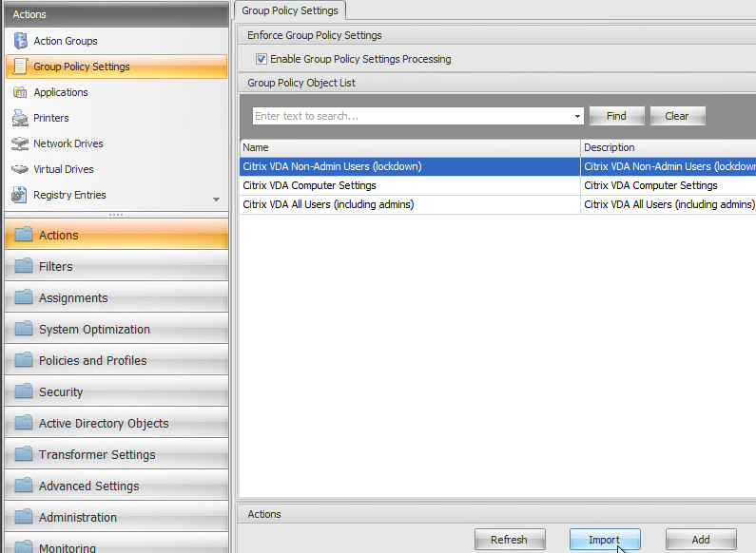Open the search box dropdown arrow
756x553 pixels.
click(577, 116)
